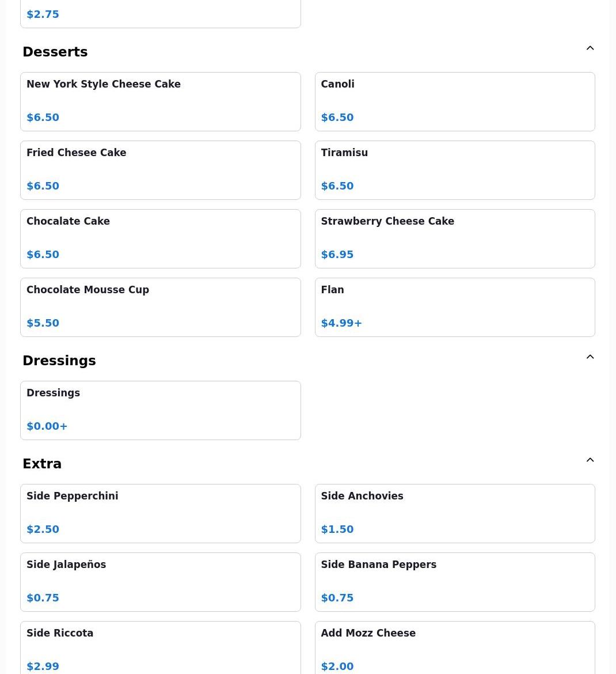
Task: Open Chocolate Mousse Cup item
Action: click(160, 308)
